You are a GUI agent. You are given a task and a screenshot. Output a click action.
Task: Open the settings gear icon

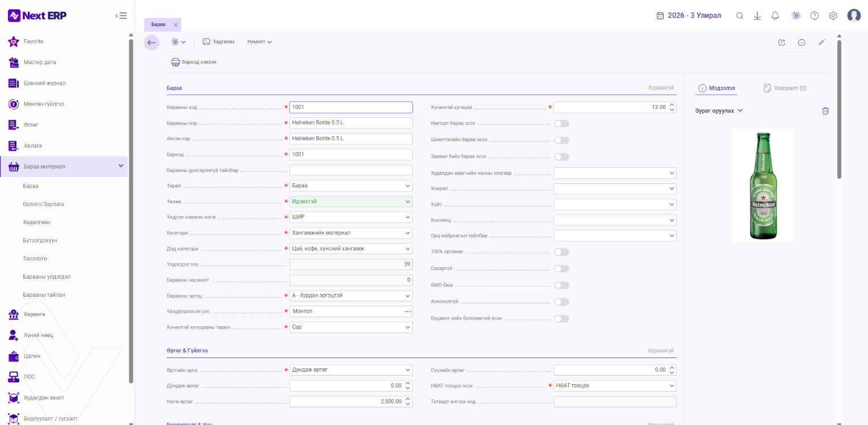pyautogui.click(x=833, y=16)
